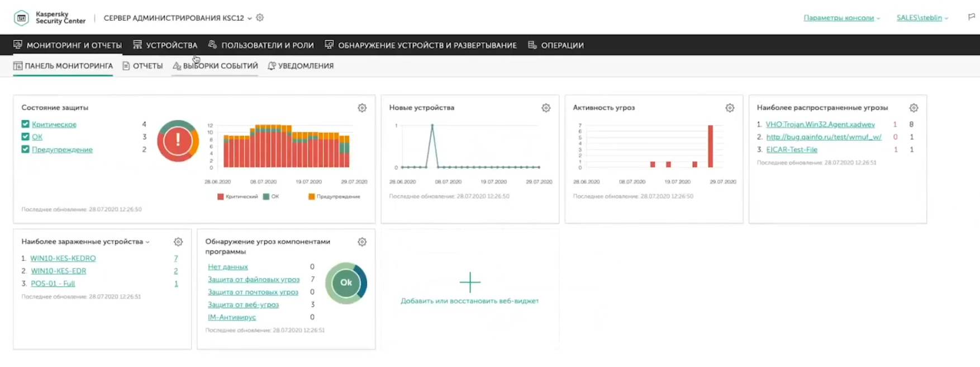
Task: Open settings gear of Наиболее зараженные устройства widget
Action: click(178, 242)
